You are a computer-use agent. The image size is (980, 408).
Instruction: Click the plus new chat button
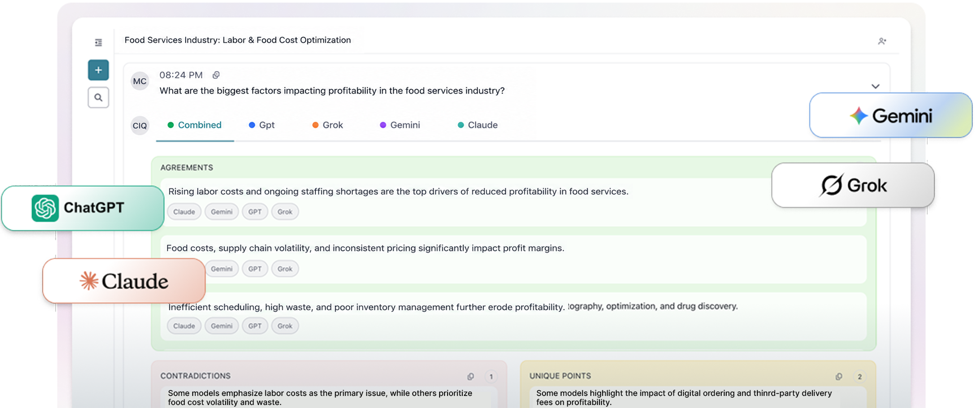point(98,70)
